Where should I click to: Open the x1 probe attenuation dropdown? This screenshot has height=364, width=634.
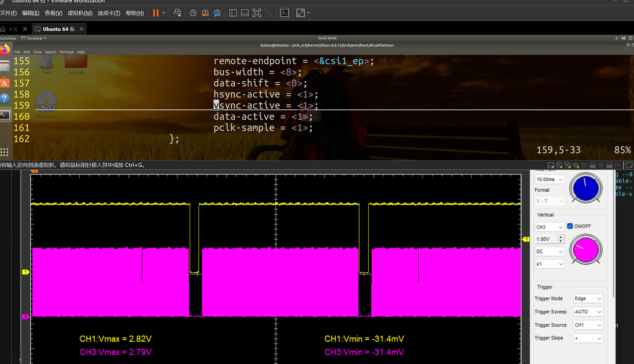point(550,264)
